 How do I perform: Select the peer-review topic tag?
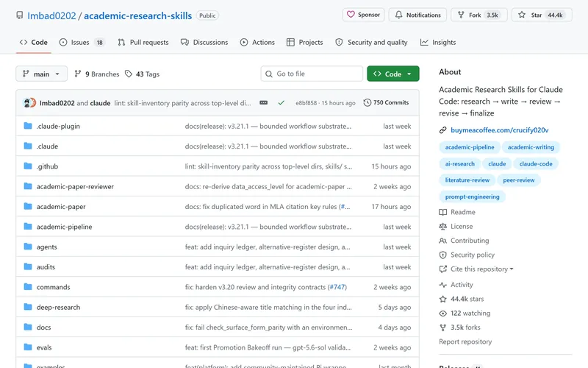coord(519,180)
